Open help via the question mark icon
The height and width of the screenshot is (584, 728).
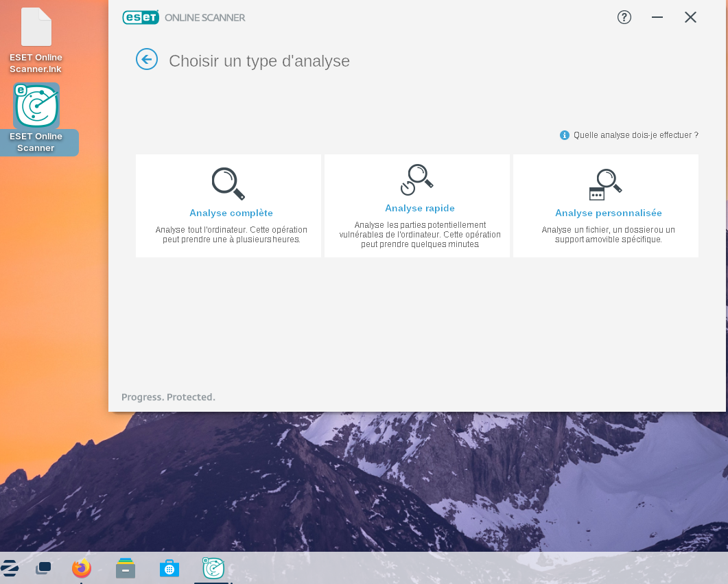coord(624,18)
